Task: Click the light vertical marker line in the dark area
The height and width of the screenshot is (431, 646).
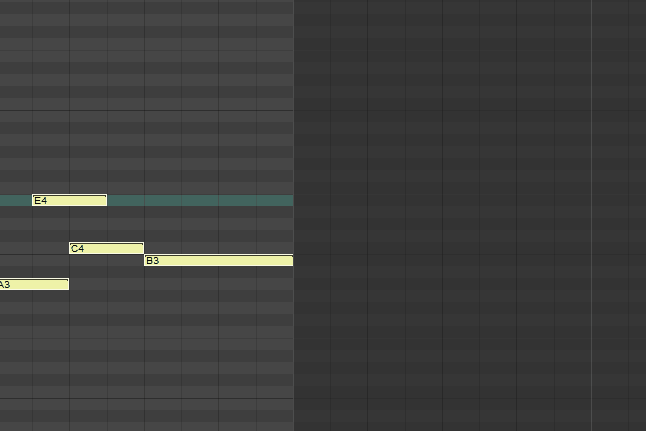Action: 592,216
